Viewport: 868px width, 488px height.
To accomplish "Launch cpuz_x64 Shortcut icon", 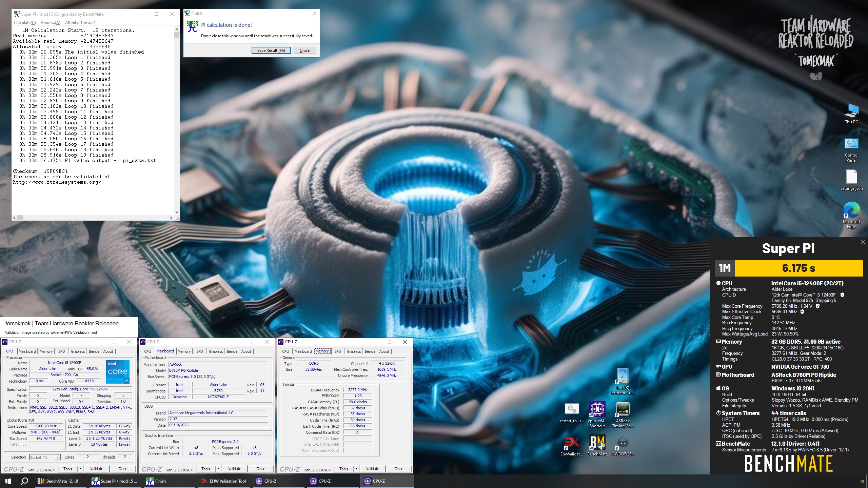I will 597,415.
